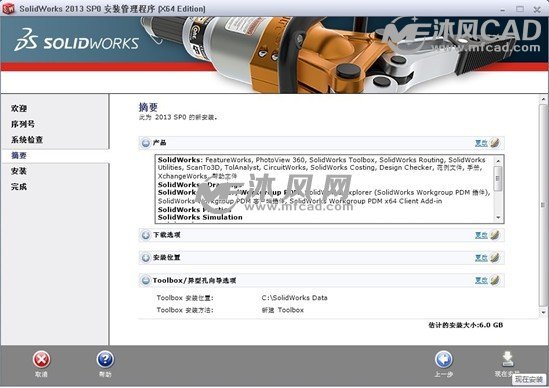
Task: Click SolidWorks Simulation entry in product list
Action: tap(200, 217)
